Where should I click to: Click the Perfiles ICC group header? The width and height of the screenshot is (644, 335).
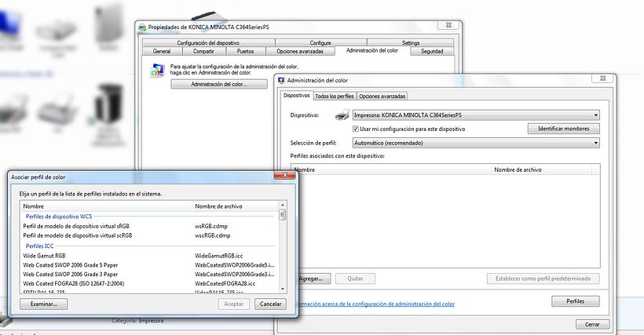coord(40,246)
